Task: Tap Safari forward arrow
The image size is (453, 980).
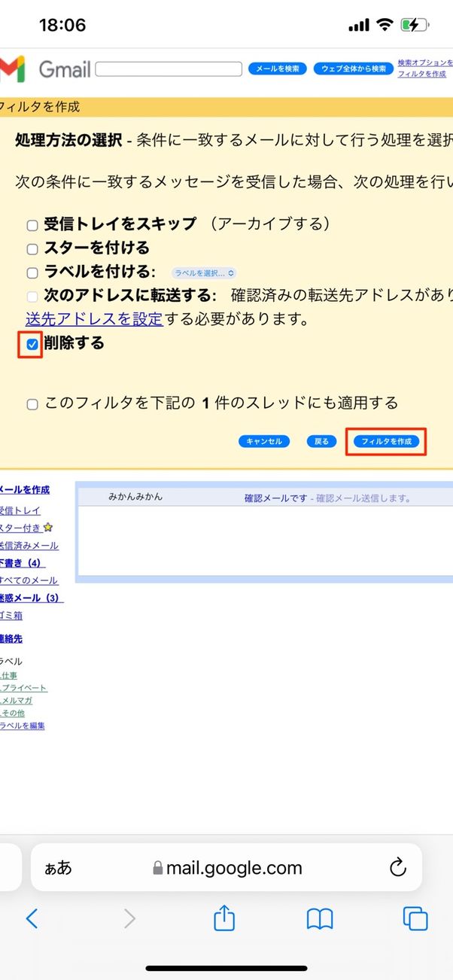Action: pos(129,918)
